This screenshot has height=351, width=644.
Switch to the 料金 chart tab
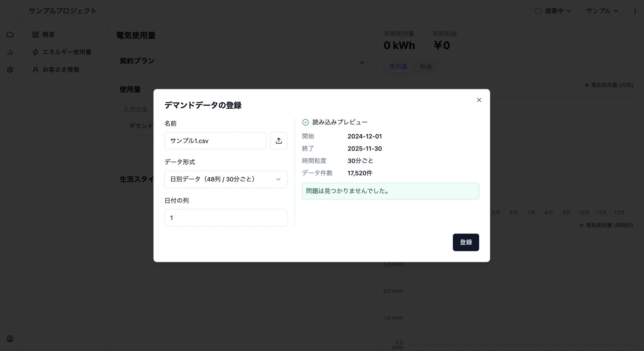pos(426,66)
